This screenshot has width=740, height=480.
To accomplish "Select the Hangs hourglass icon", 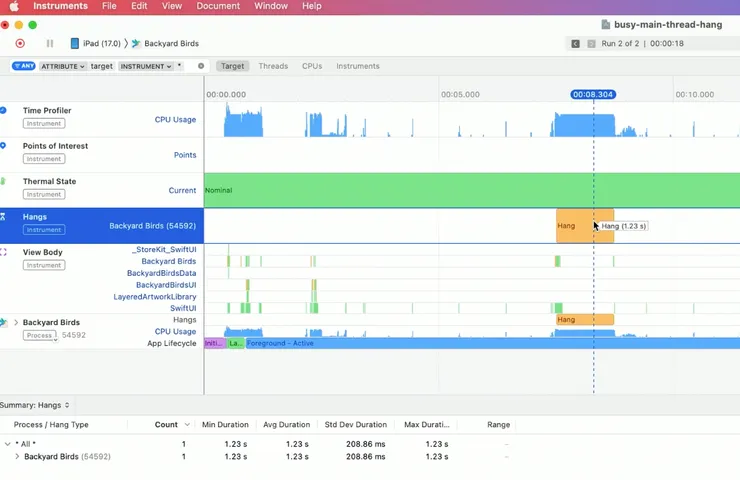I will point(3,217).
